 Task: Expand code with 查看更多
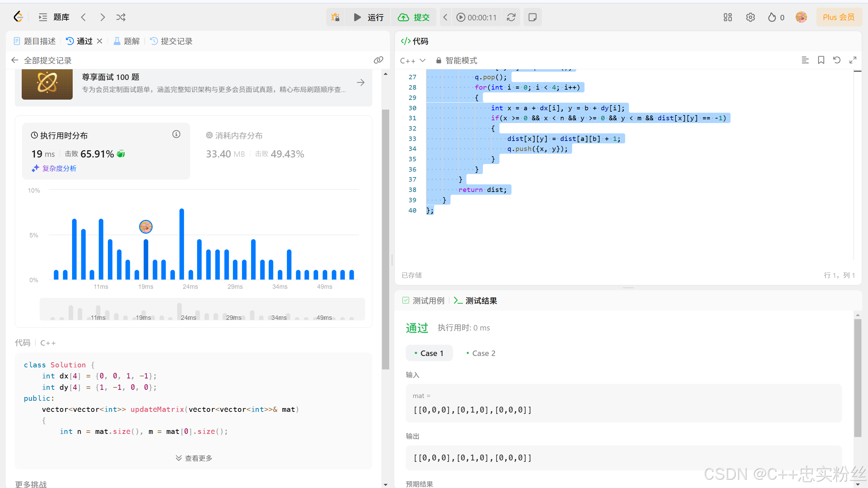click(194, 458)
